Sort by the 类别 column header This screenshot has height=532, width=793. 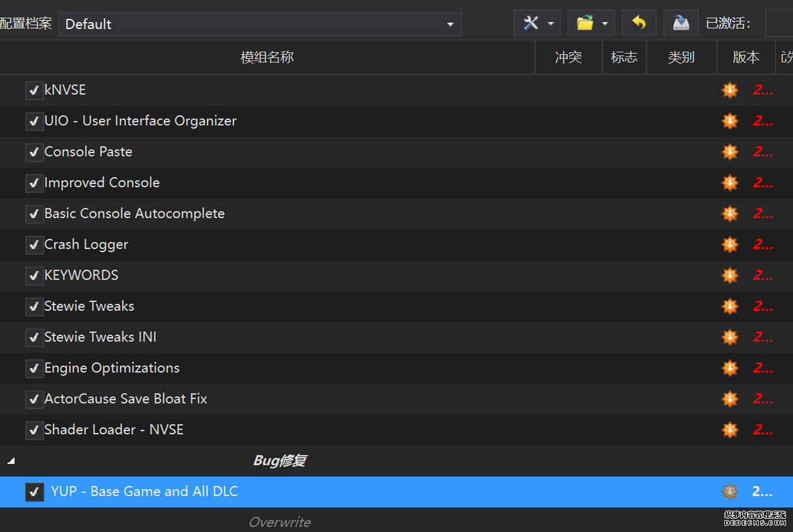pyautogui.click(x=681, y=57)
